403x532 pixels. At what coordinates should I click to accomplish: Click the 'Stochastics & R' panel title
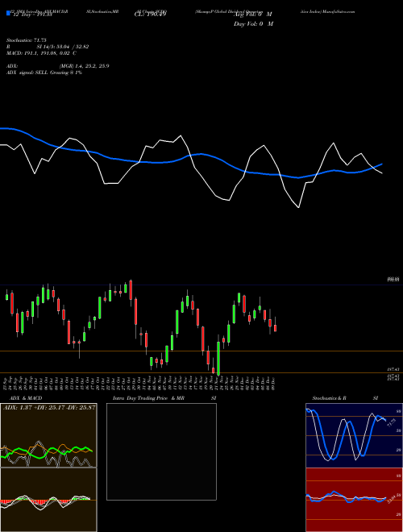tap(329, 398)
